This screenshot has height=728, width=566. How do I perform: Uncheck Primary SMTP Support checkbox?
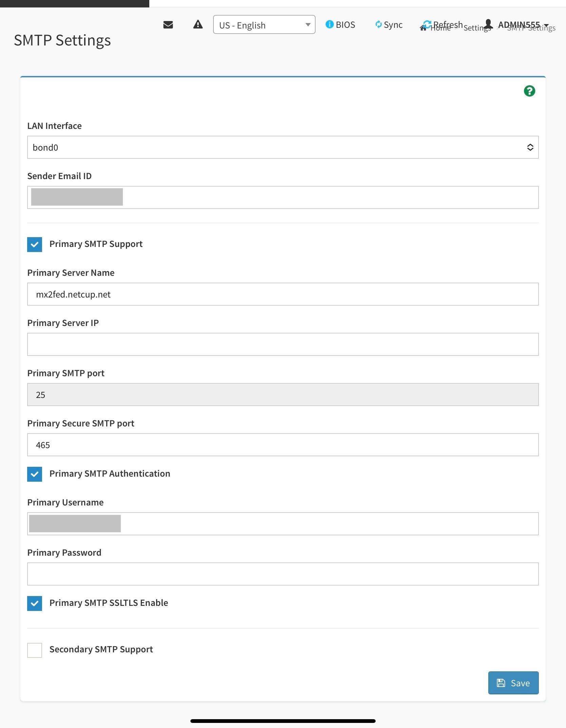pyautogui.click(x=35, y=244)
